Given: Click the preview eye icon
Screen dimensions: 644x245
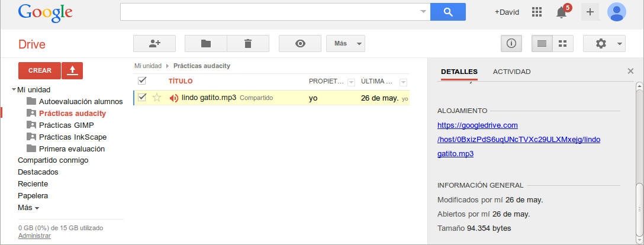Looking at the screenshot, I should pyautogui.click(x=300, y=44).
